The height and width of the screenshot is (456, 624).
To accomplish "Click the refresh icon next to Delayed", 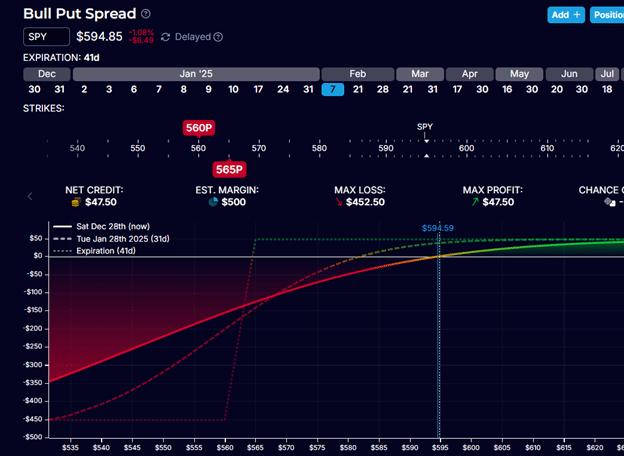I will pos(165,37).
